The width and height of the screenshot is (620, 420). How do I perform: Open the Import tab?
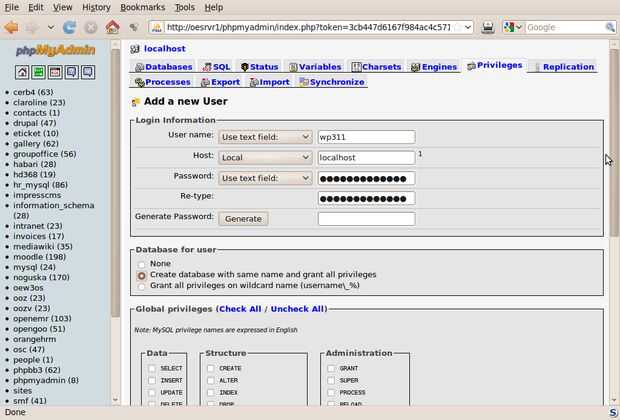click(x=270, y=82)
